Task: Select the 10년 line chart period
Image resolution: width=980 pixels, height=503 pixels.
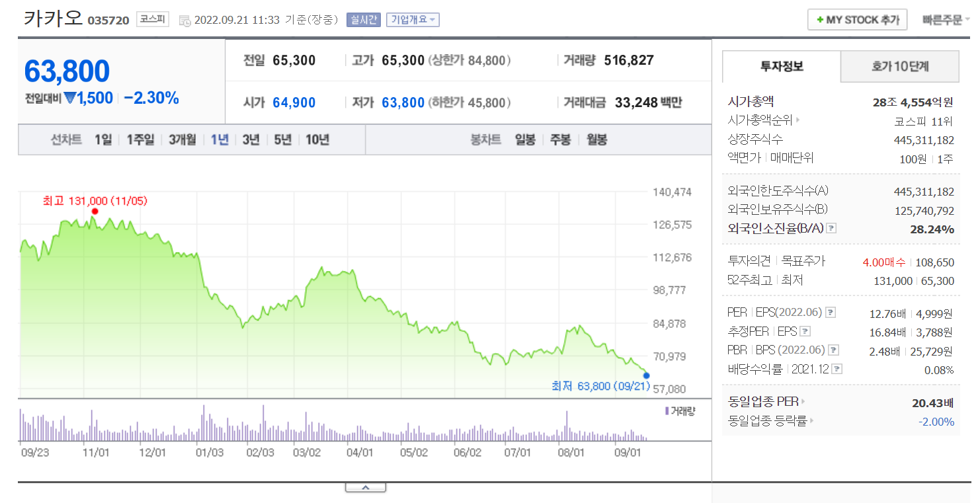Action: tap(317, 139)
